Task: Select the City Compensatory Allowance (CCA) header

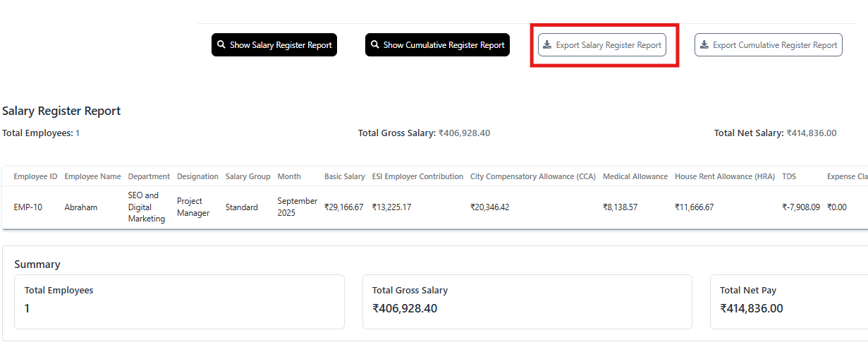Action: (533, 176)
